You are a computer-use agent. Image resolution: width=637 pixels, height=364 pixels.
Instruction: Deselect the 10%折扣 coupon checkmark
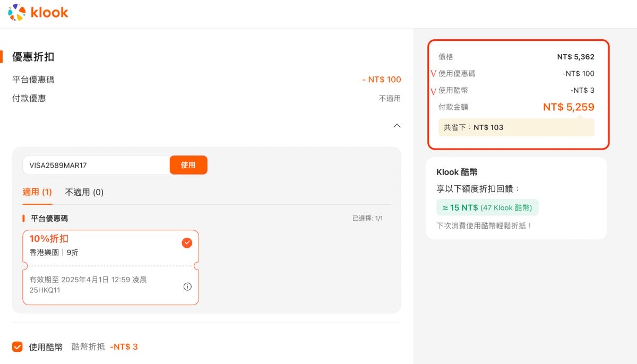[x=187, y=243]
